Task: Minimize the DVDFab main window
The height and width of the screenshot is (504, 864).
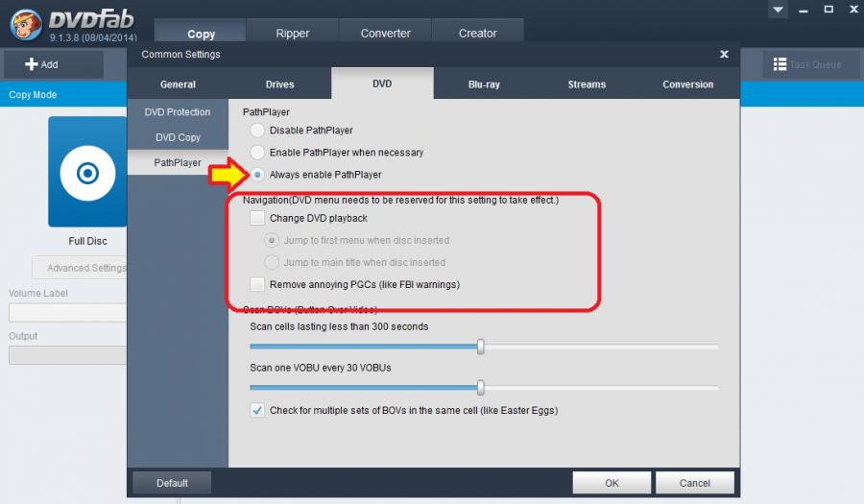Action: point(804,10)
